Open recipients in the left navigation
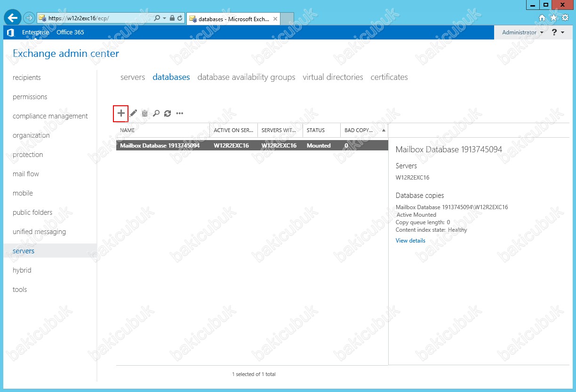 tap(27, 78)
